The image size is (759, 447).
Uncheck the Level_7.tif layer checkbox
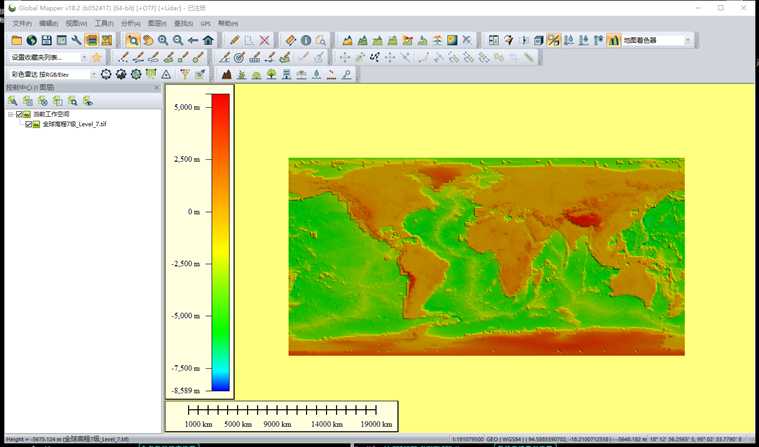pos(29,124)
